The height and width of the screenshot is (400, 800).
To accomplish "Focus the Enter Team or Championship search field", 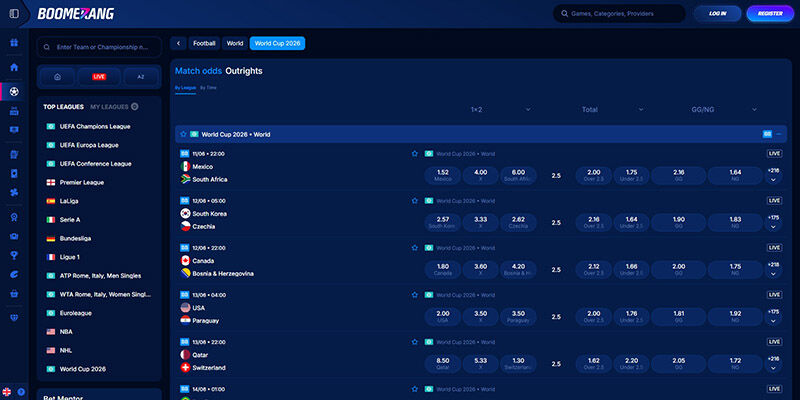I will click(x=99, y=47).
